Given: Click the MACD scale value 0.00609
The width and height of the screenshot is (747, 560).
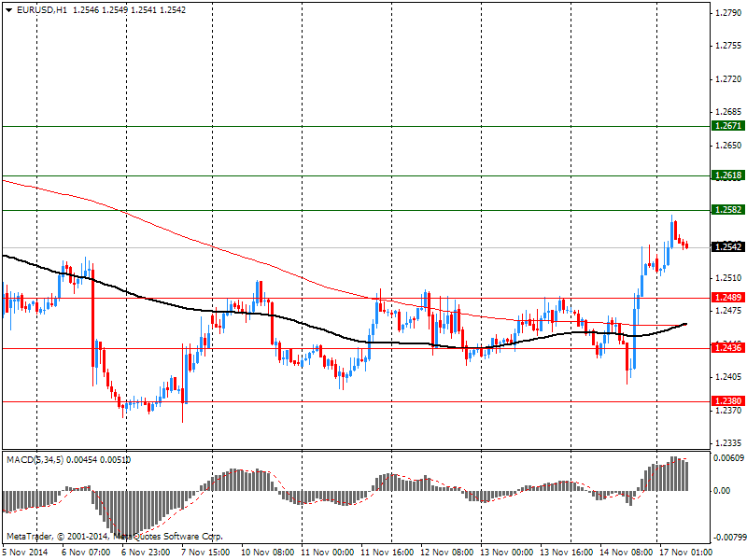Looking at the screenshot, I should (728, 458).
